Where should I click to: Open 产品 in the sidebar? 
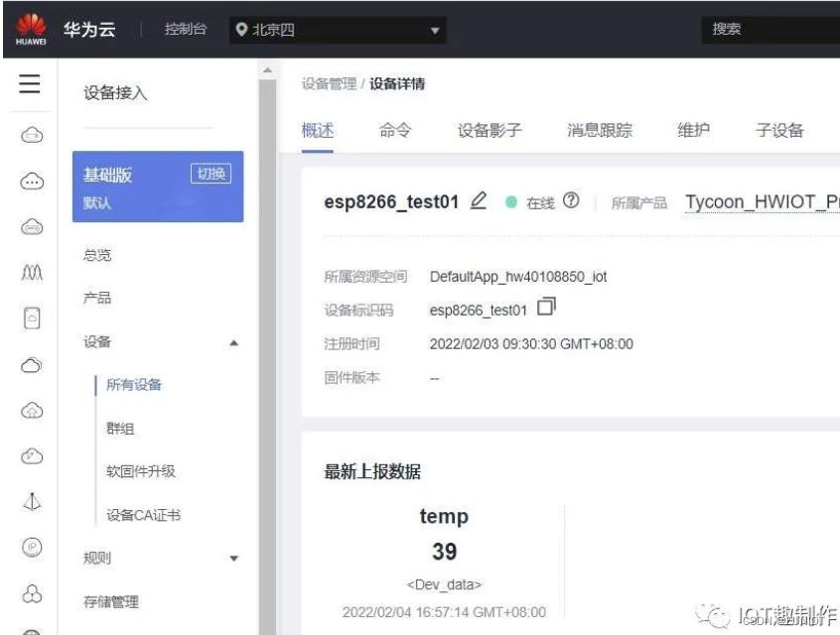pyautogui.click(x=97, y=298)
